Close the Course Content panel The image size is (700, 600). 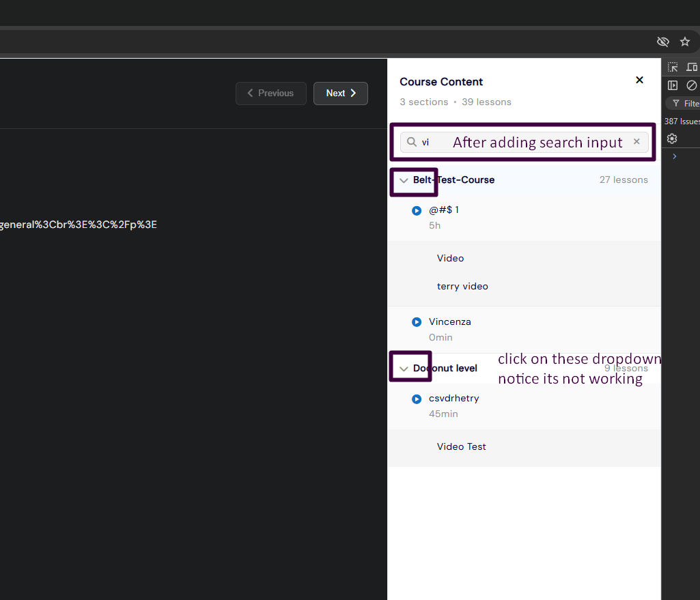[x=639, y=80]
